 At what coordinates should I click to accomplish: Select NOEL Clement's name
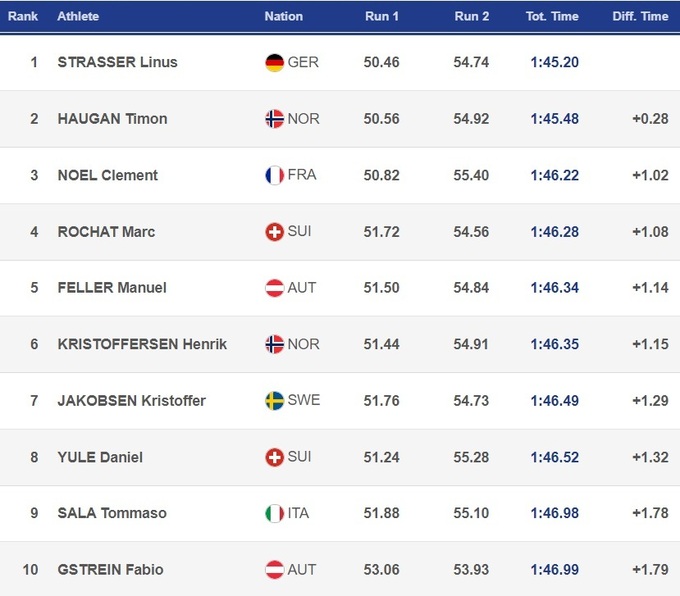[x=107, y=175]
